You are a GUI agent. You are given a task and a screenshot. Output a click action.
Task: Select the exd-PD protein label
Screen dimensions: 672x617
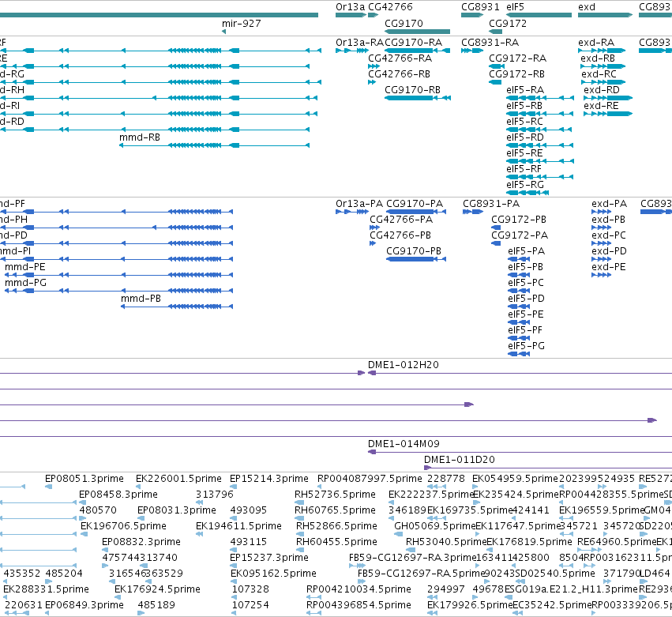[609, 251]
